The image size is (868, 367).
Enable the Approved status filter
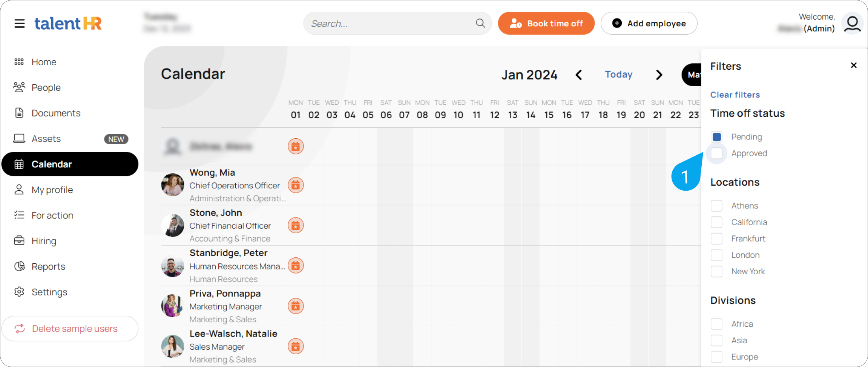click(716, 153)
